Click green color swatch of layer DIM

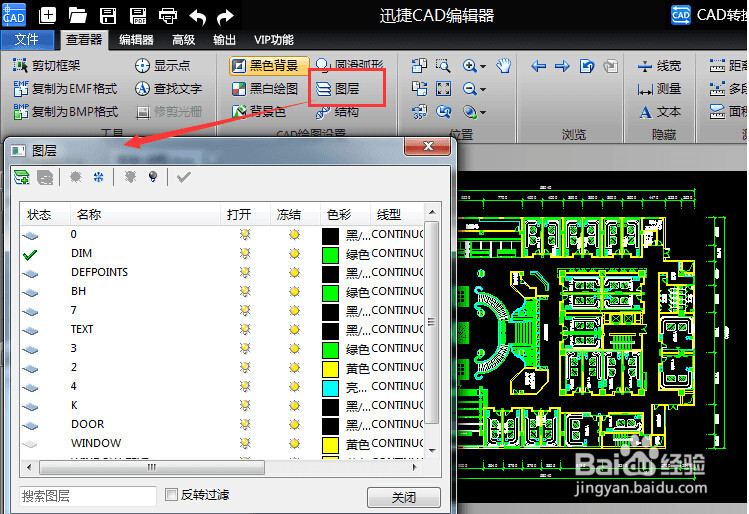tap(331, 255)
